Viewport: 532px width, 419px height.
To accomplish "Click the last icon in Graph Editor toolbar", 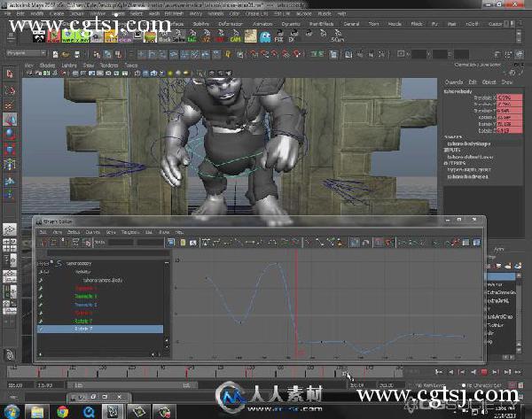I will (x=477, y=243).
